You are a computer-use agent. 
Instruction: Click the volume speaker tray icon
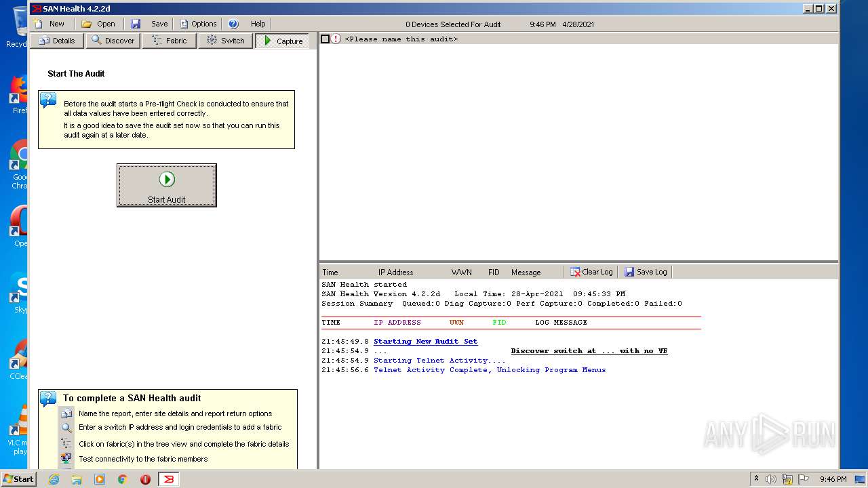click(771, 479)
